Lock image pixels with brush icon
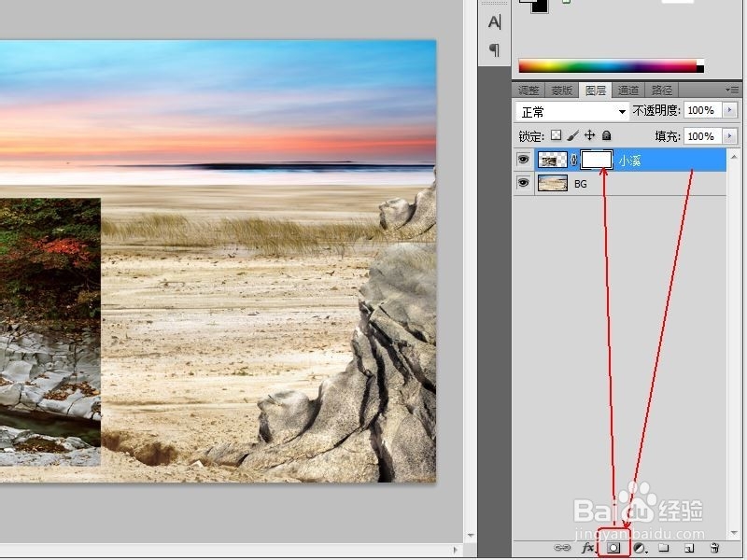747x560 pixels. [x=573, y=135]
